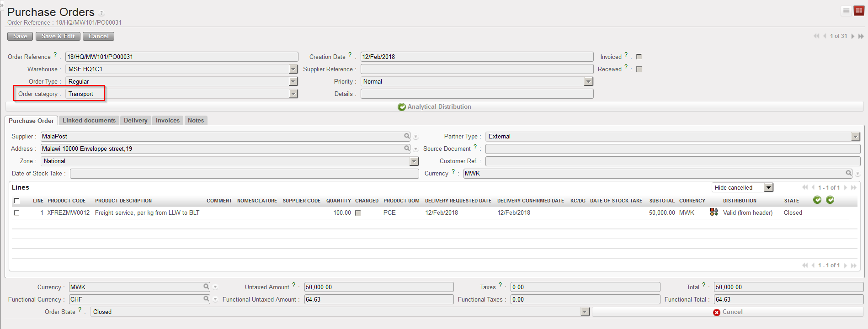Image resolution: width=868 pixels, height=329 pixels.
Task: Toggle the Received checkbox
Action: [639, 69]
